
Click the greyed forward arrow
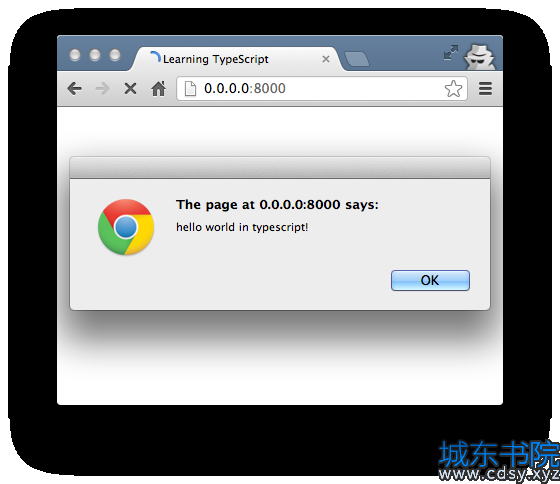102,89
